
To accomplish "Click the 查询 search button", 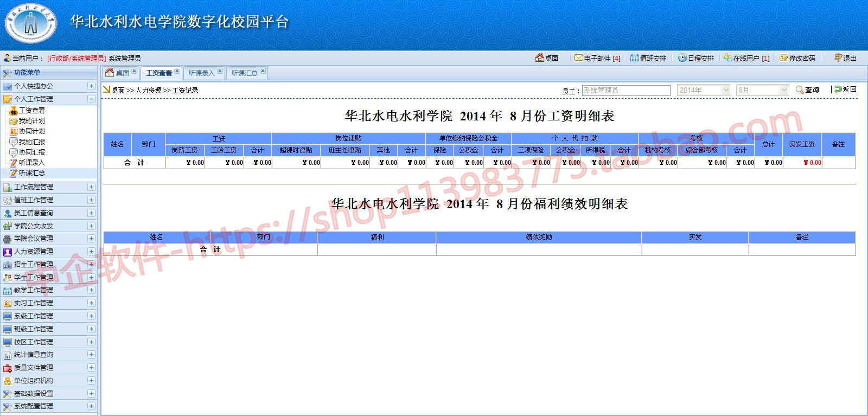I will [x=808, y=90].
